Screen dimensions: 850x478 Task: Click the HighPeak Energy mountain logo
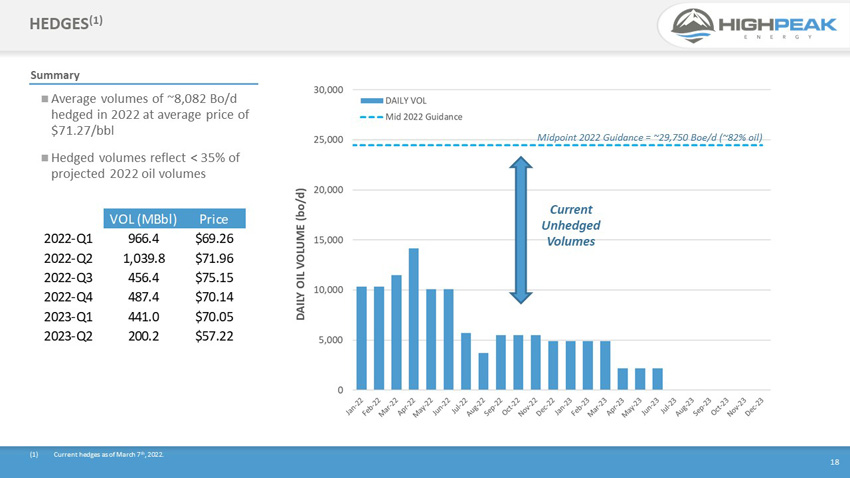point(692,25)
